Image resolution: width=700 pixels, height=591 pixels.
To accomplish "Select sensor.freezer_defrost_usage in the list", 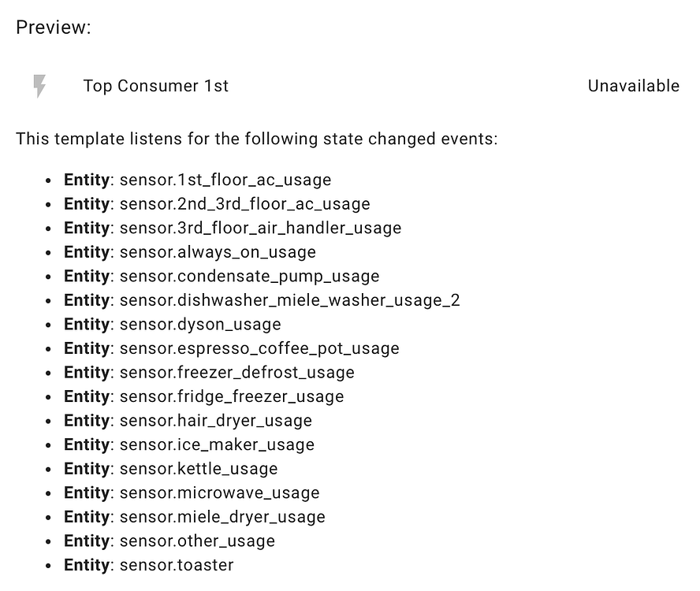I will pyautogui.click(x=209, y=372).
